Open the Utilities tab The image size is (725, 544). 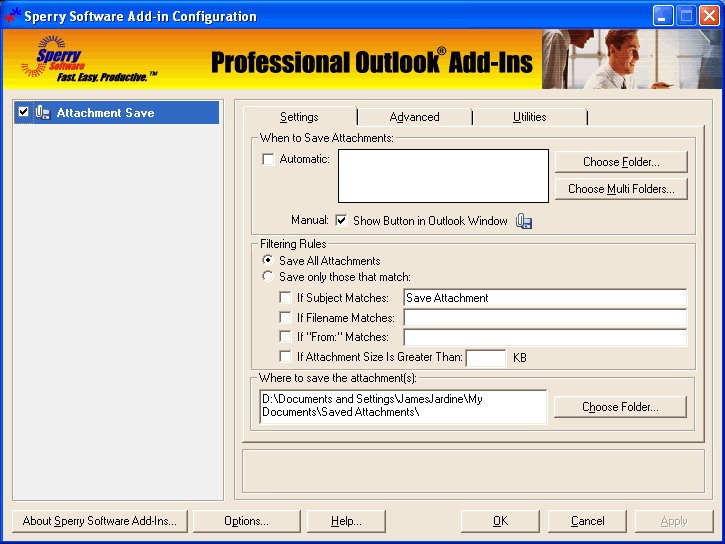[529, 117]
